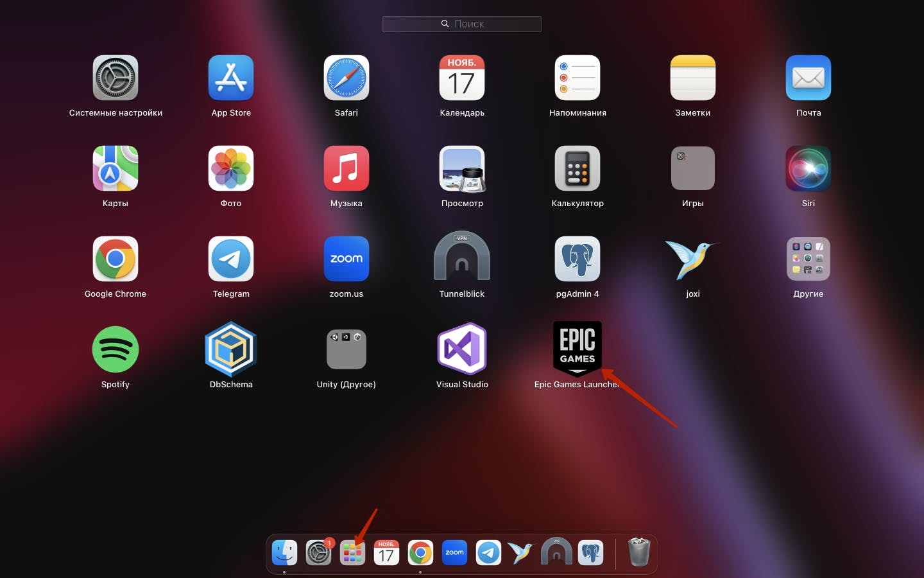924x578 pixels.
Task: Launch Telegram from Launchpad grid
Action: pyautogui.click(x=231, y=259)
